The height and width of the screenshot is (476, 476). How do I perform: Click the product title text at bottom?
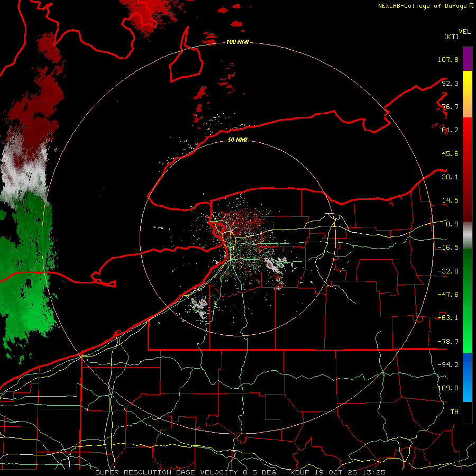(x=241, y=472)
